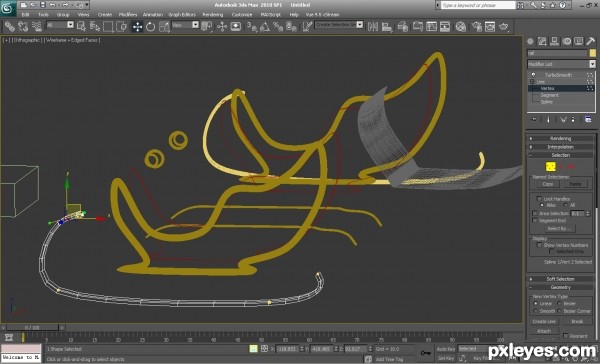Select Segment sub-object in modifier stack

[x=549, y=95]
